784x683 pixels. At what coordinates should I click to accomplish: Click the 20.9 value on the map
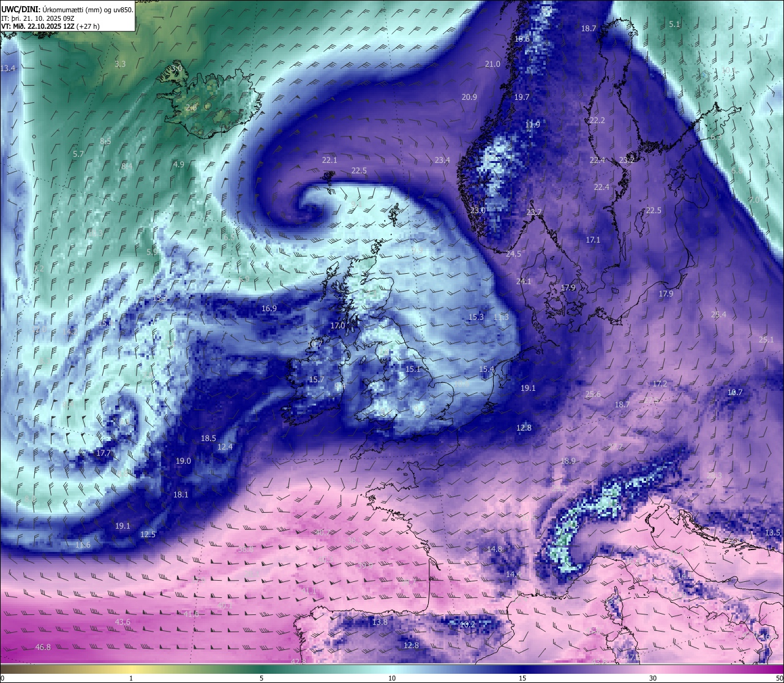469,97
